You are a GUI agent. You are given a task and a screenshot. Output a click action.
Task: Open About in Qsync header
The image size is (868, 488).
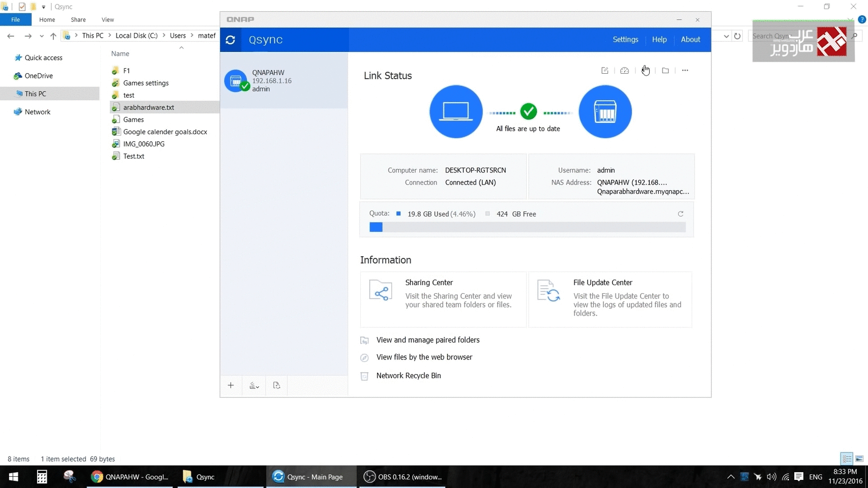tap(690, 40)
